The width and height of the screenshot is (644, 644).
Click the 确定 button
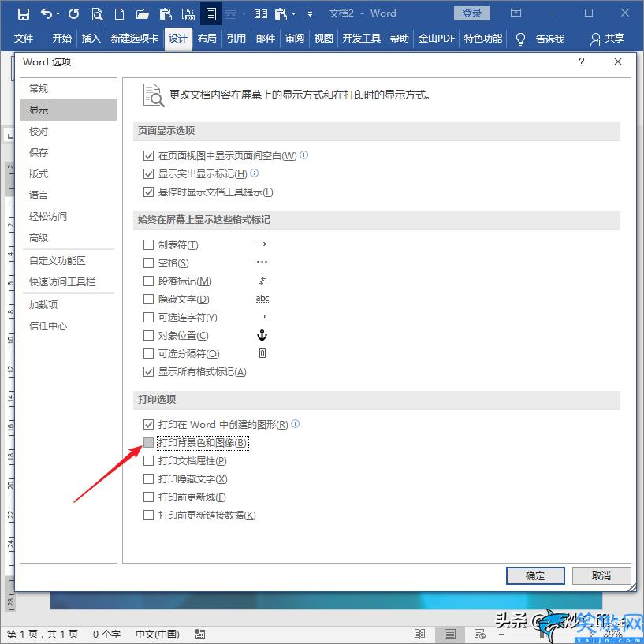point(535,576)
